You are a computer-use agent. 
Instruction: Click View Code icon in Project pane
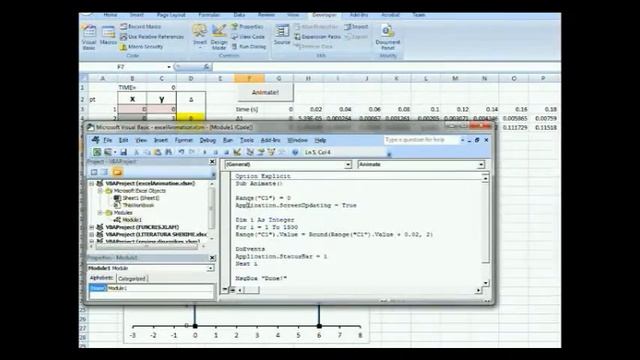94,172
